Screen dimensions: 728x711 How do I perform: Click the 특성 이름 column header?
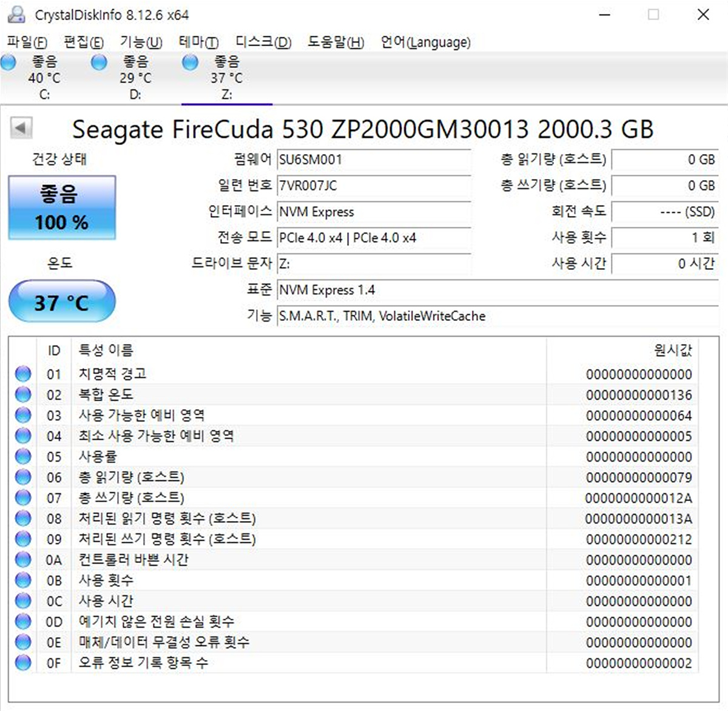tap(309, 350)
